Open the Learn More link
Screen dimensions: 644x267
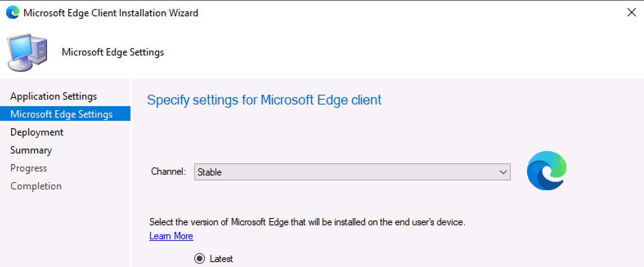[x=171, y=236]
